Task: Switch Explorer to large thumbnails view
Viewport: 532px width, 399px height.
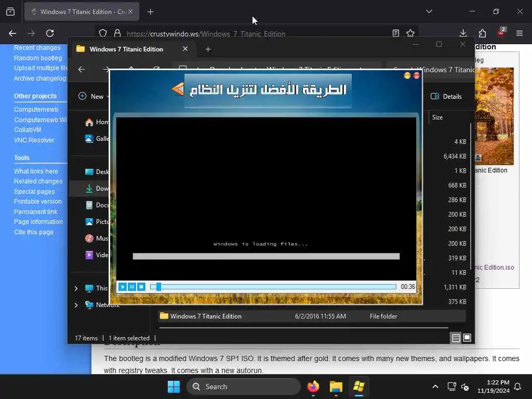Action: pyautogui.click(x=467, y=338)
